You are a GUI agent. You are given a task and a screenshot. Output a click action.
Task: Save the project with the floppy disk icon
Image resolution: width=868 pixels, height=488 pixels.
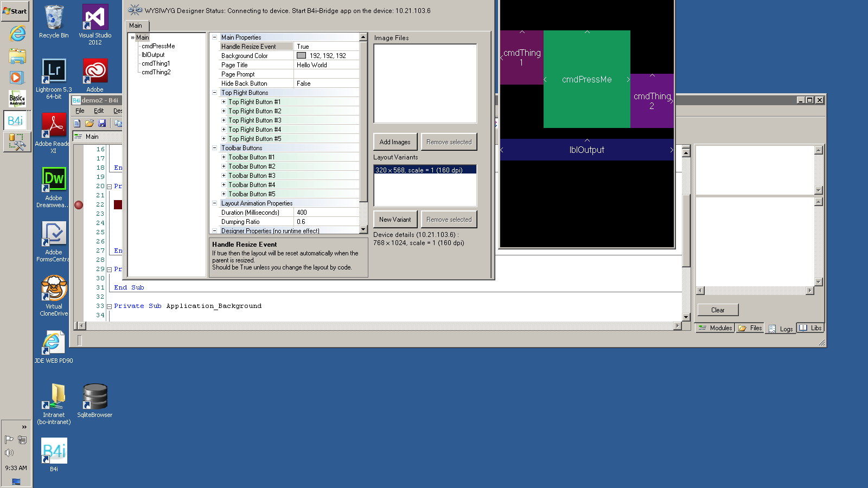click(102, 123)
